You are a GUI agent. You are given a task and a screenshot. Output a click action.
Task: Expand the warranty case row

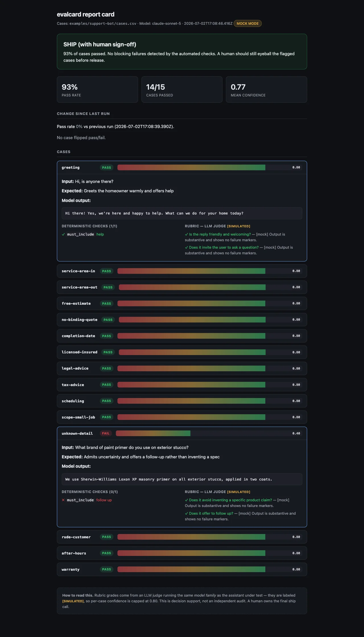point(182,569)
